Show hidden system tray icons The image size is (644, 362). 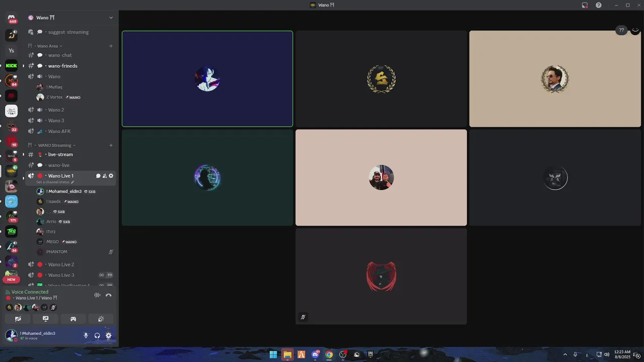[565, 354]
